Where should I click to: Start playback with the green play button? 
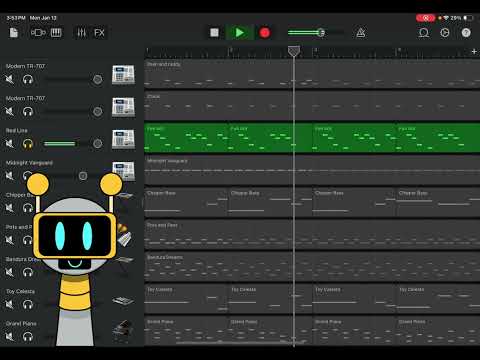(x=239, y=33)
